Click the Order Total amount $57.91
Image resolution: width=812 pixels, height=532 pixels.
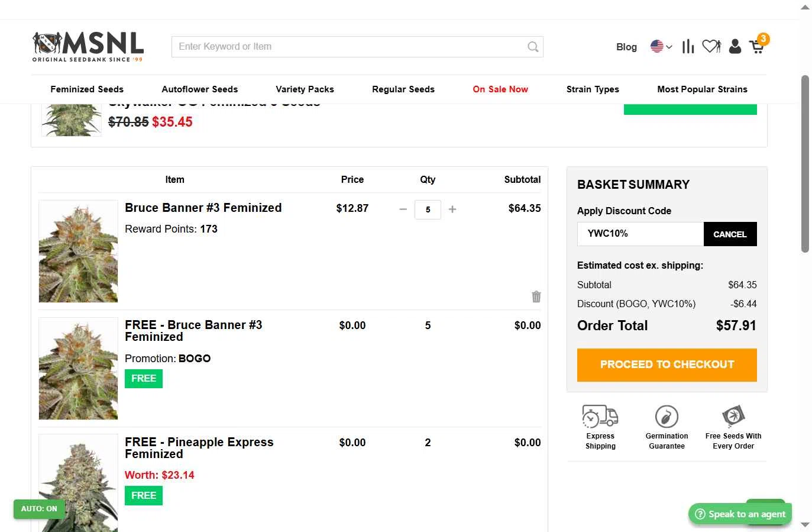pos(736,325)
